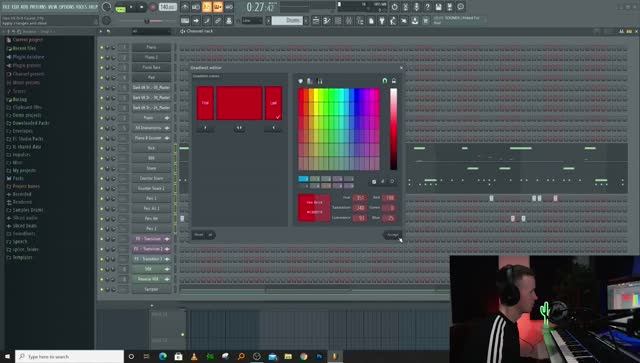Open the EDIT menu
The height and width of the screenshot is (363, 640).
(x=16, y=7)
